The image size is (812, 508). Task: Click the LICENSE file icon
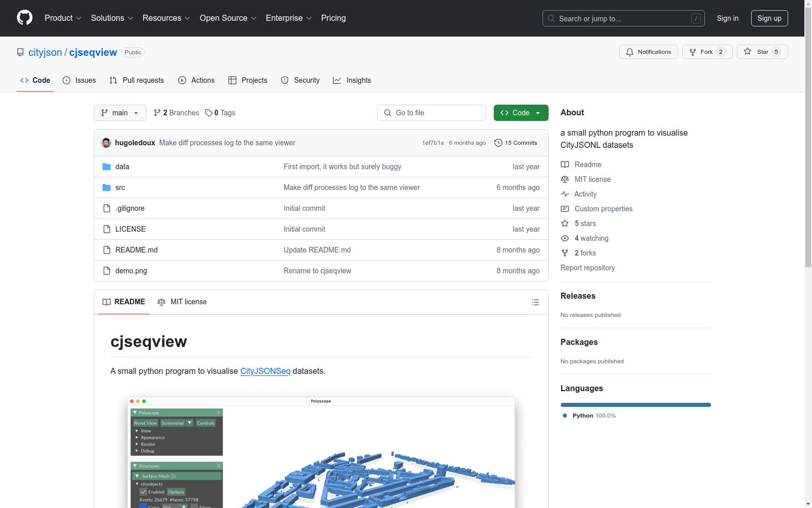[107, 229]
